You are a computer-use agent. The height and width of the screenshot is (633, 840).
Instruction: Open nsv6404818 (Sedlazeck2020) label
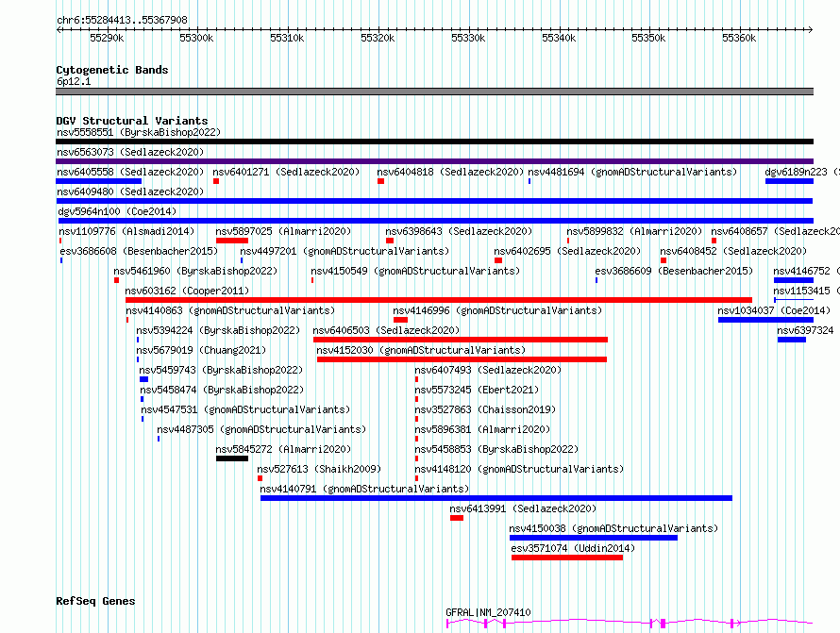450,172
